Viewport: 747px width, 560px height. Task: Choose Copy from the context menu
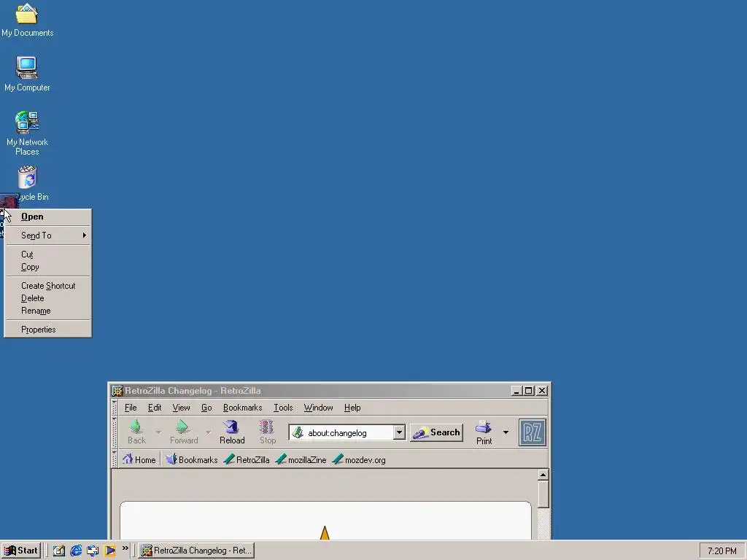pos(47,267)
